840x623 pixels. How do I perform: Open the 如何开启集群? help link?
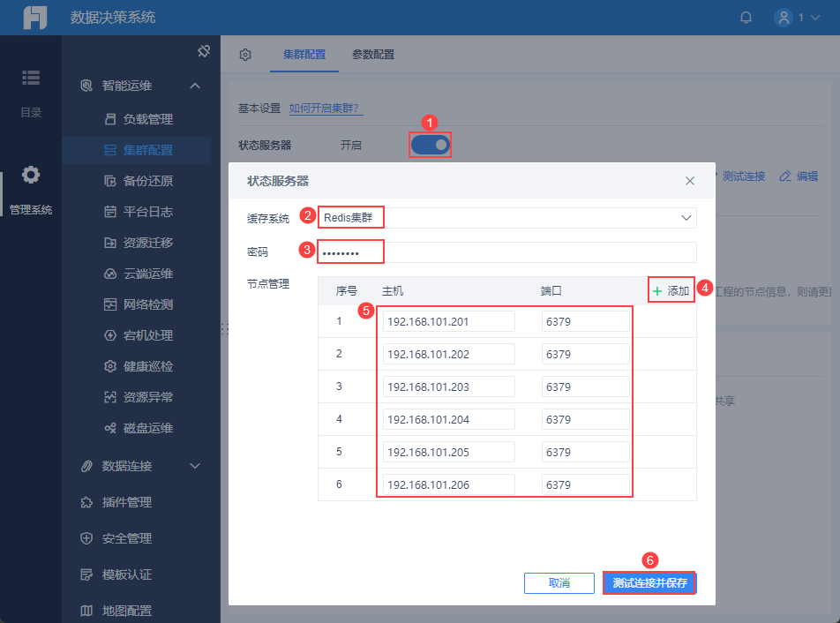point(326,109)
